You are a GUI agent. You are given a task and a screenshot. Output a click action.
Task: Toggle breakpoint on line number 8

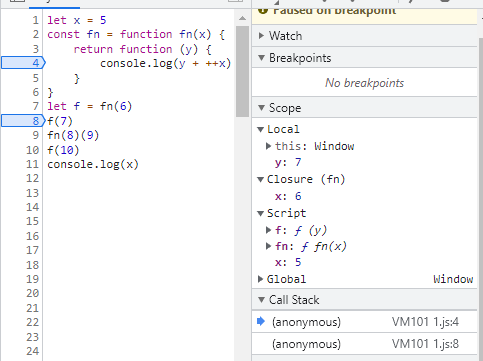pos(23,121)
